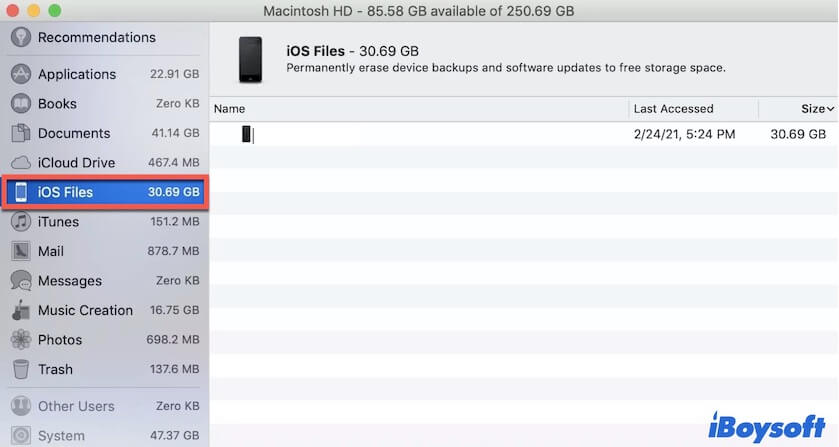Click the 698.2 MB Photos size
The image size is (839, 447).
[173, 339]
